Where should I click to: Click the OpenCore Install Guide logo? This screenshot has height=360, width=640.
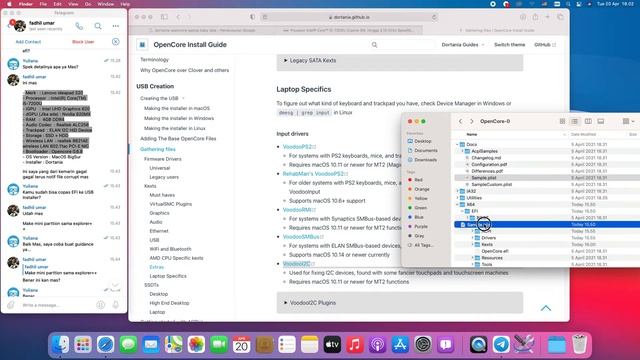pos(142,44)
